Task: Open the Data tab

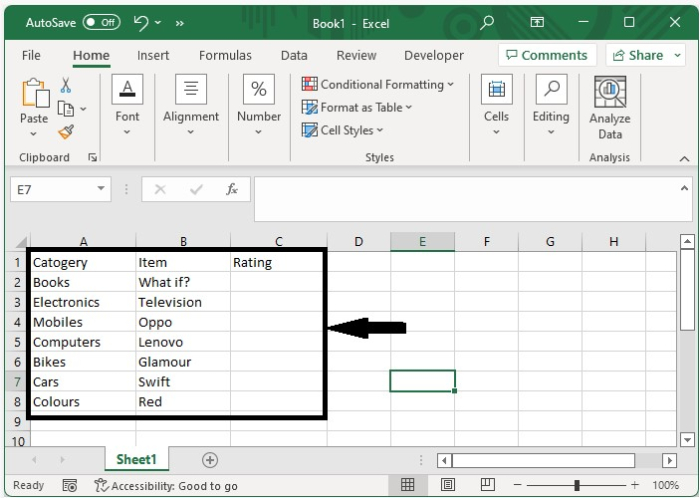Action: (294, 55)
